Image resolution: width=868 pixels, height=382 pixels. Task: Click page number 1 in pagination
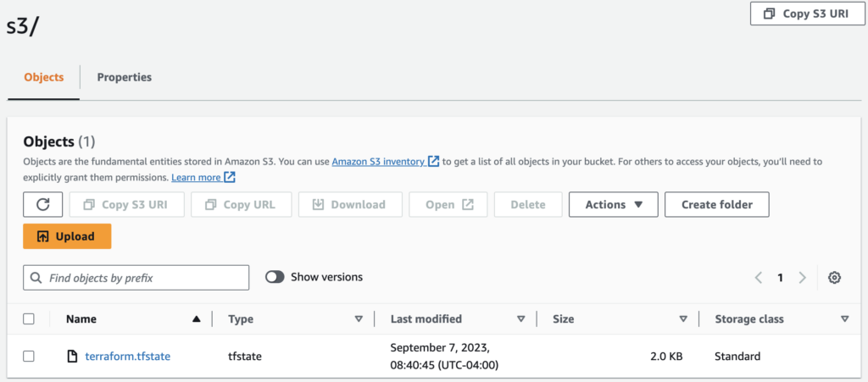point(780,278)
